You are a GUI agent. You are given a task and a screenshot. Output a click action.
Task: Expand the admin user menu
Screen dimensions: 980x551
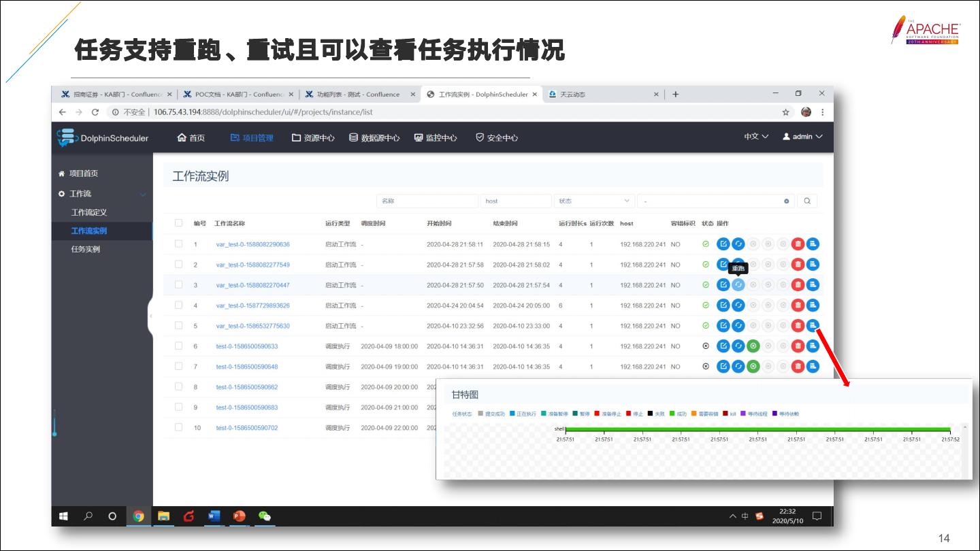802,137
